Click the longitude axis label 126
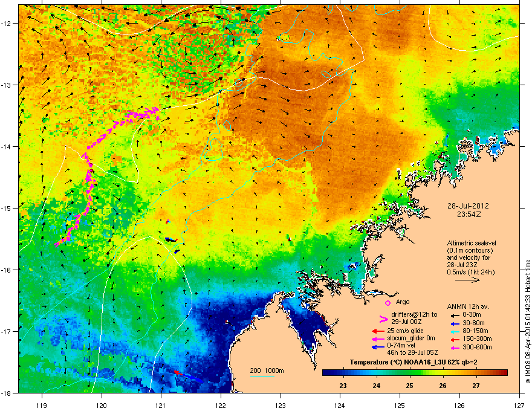532x411 pixels. coord(459,406)
